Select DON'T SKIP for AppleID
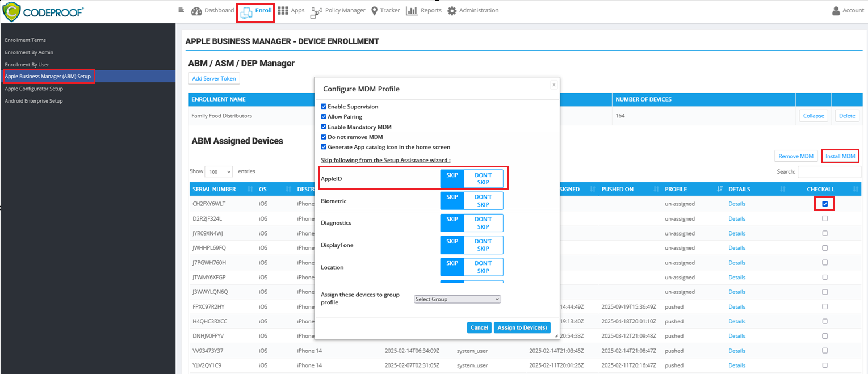The height and width of the screenshot is (374, 868). click(x=483, y=179)
